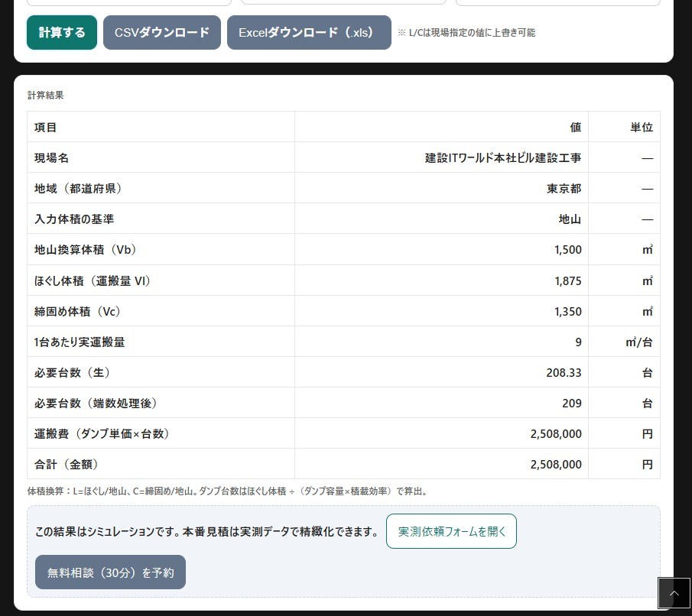Click the 1,875 ほぐし体積 value
Screen dimensions: 692x616
pos(567,280)
